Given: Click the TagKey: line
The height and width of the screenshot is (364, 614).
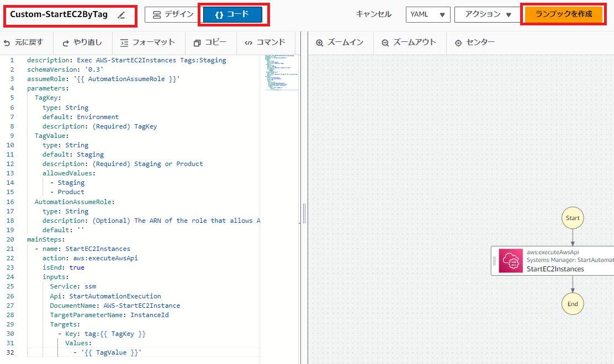Looking at the screenshot, I should click(x=48, y=98).
